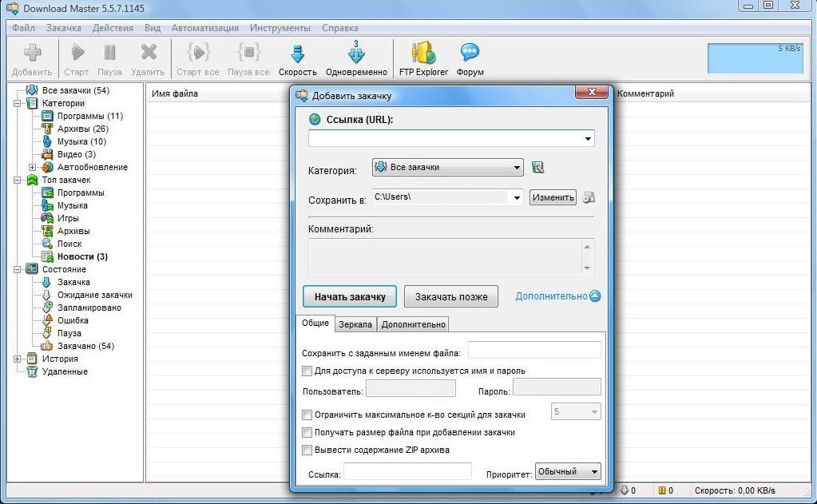Collapse the Состояние tree node
Screen dimensions: 817x504
coord(18,269)
